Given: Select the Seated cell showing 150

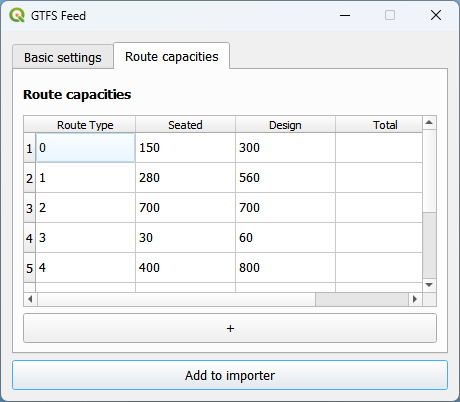Looking at the screenshot, I should coord(185,148).
